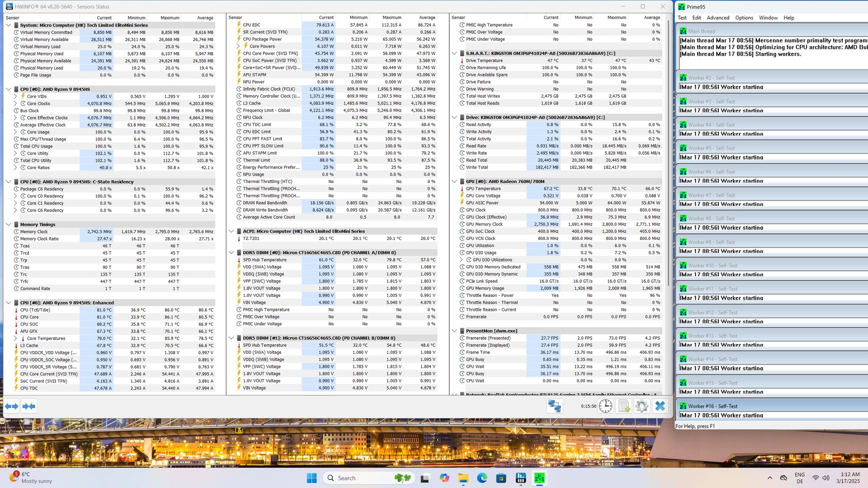Open the clock showing 1:12 AM 3/17/2025
Screen dimensions: 868x488
point(848,478)
